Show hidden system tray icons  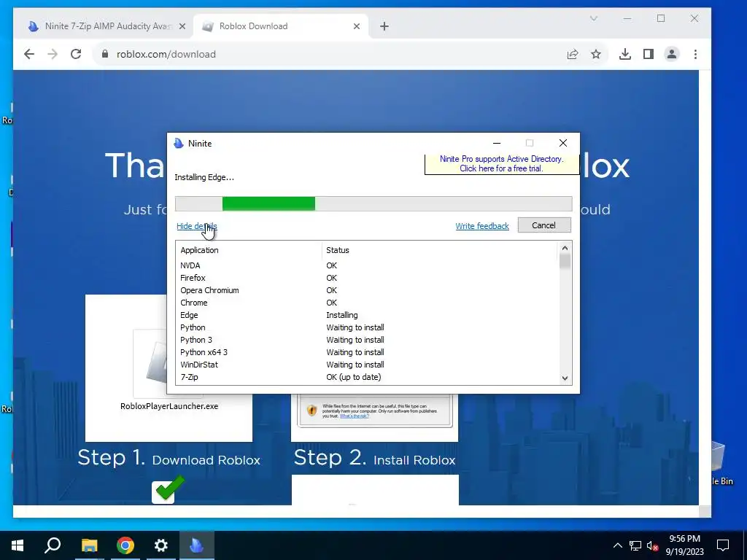click(x=617, y=545)
